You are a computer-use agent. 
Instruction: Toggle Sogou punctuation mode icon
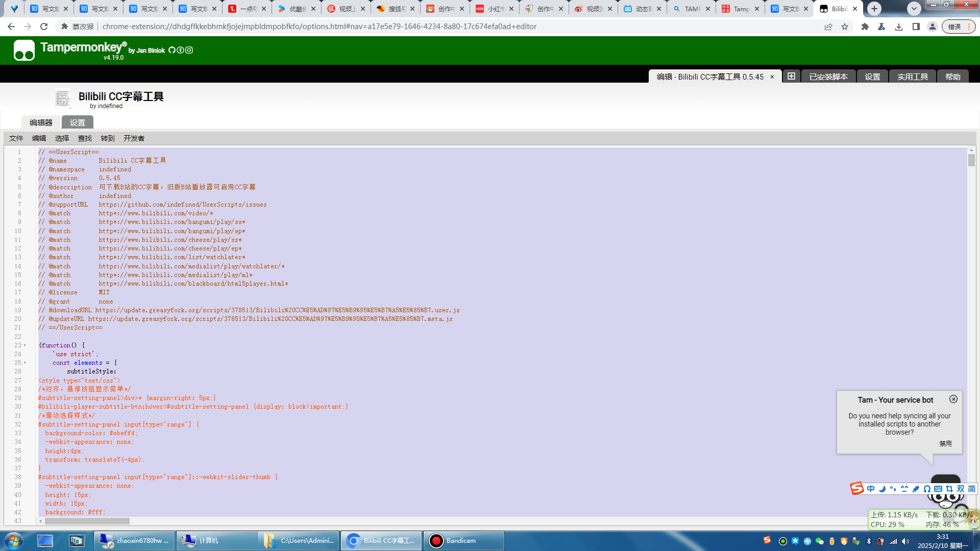coord(893,489)
